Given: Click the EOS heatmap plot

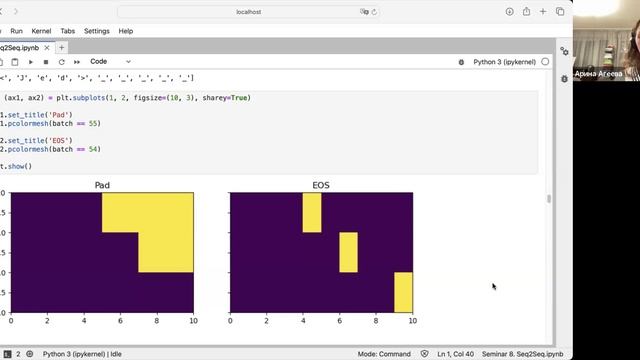Looking at the screenshot, I should point(322,253).
